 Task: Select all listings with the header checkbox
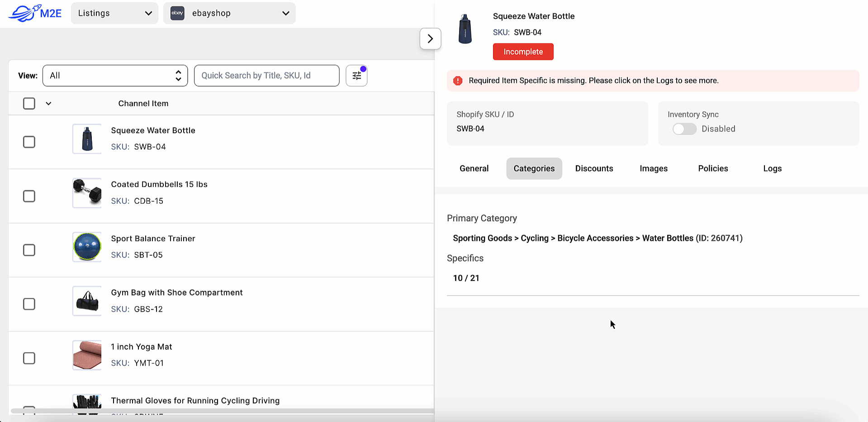28,103
